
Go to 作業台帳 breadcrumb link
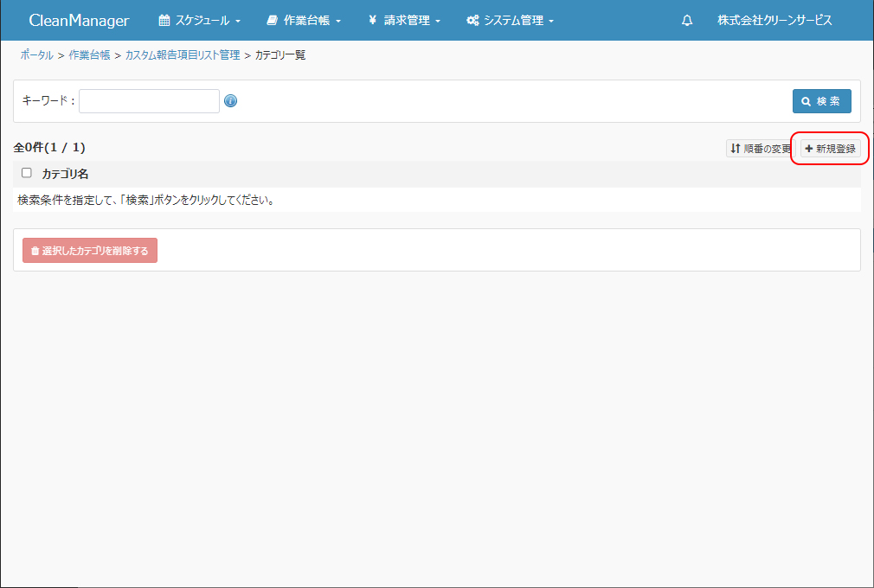(89, 55)
